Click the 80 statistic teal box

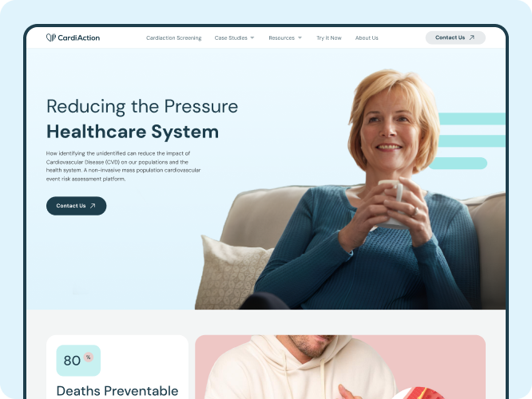pyautogui.click(x=78, y=361)
